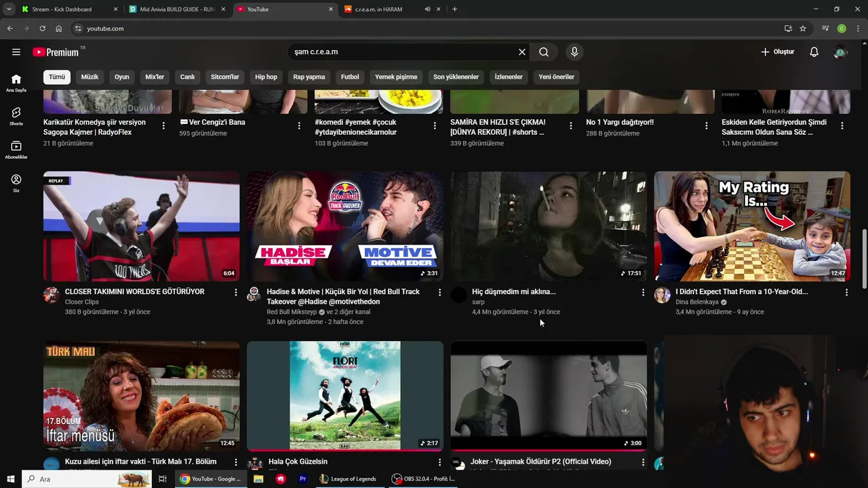Image resolution: width=868 pixels, height=488 pixels.
Task: Go back with the browser arrow
Action: point(9,28)
